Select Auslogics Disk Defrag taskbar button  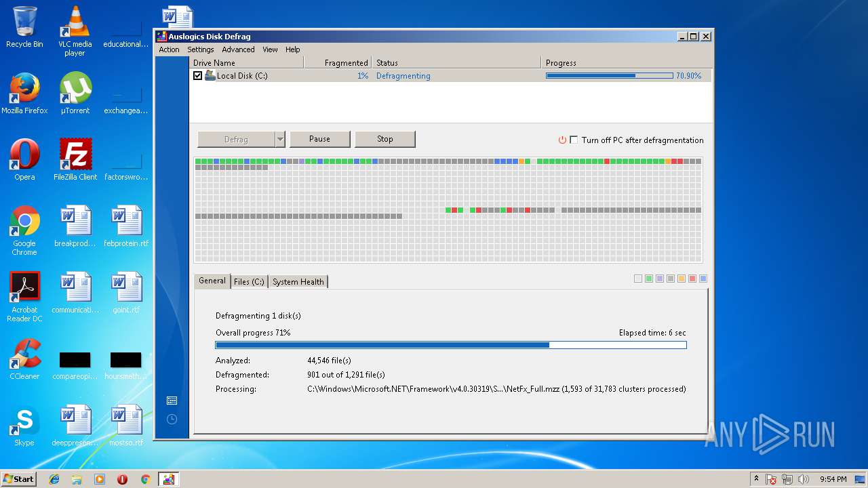pyautogui.click(x=168, y=479)
